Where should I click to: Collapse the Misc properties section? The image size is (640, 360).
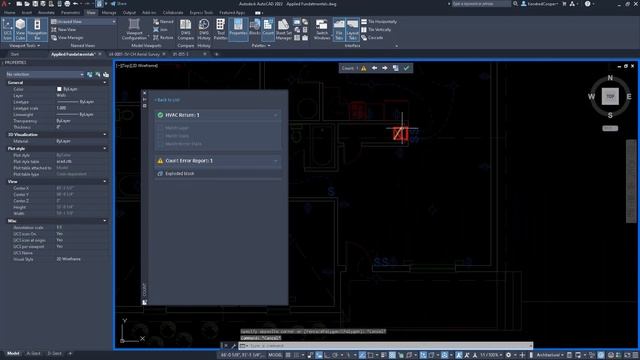(104, 221)
